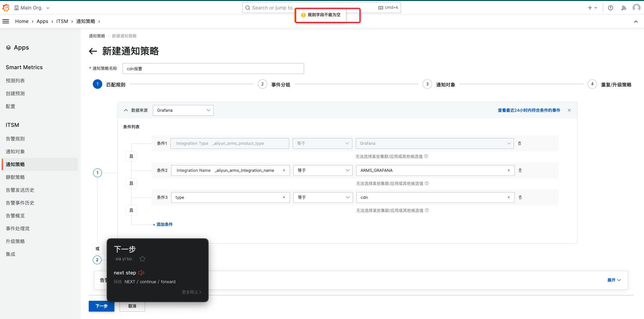Image resolution: width=644 pixels, height=319 pixels.
Task: Click the 下一步 button
Action: click(102, 306)
